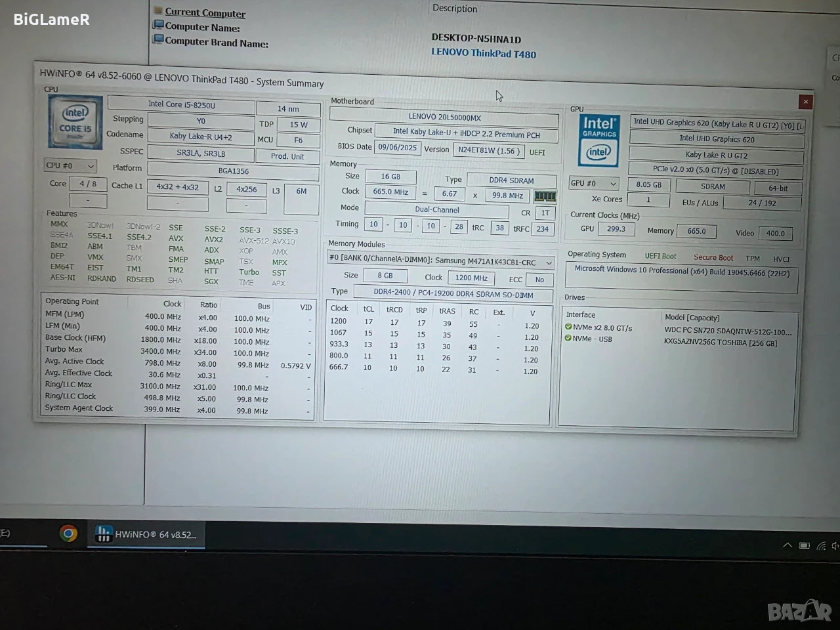This screenshot has height=630, width=840.
Task: Open the network icon in system tray
Action: point(821,546)
